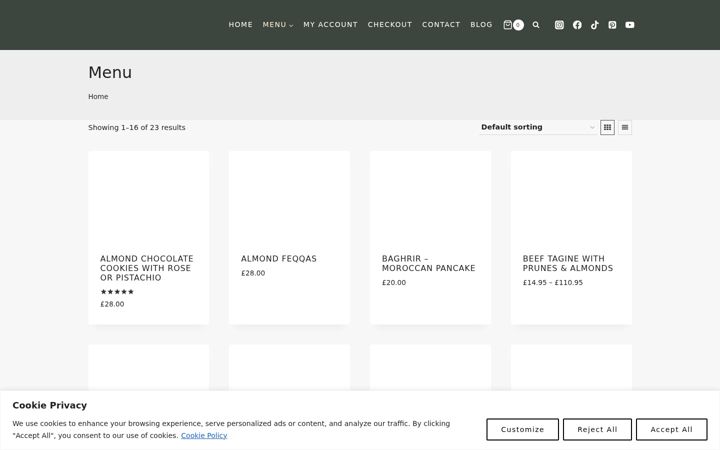Click the £28.00 price under Almond Feqqas
The image size is (720, 450).
(x=253, y=273)
